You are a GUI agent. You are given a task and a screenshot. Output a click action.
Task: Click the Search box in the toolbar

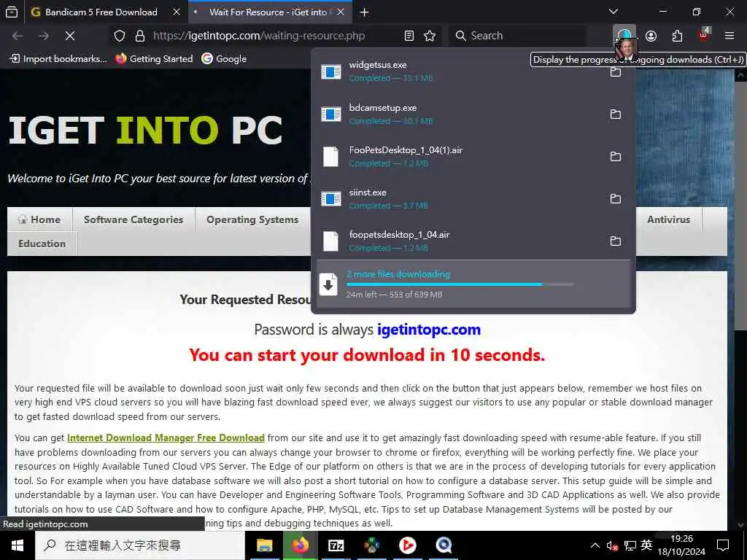(518, 36)
